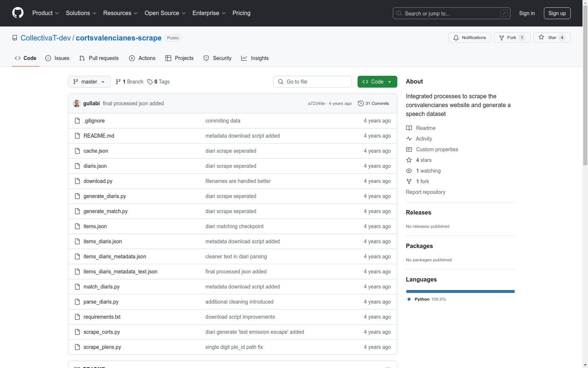Click the file icon beside items.json
This screenshot has height=368, width=588.
[77, 226]
